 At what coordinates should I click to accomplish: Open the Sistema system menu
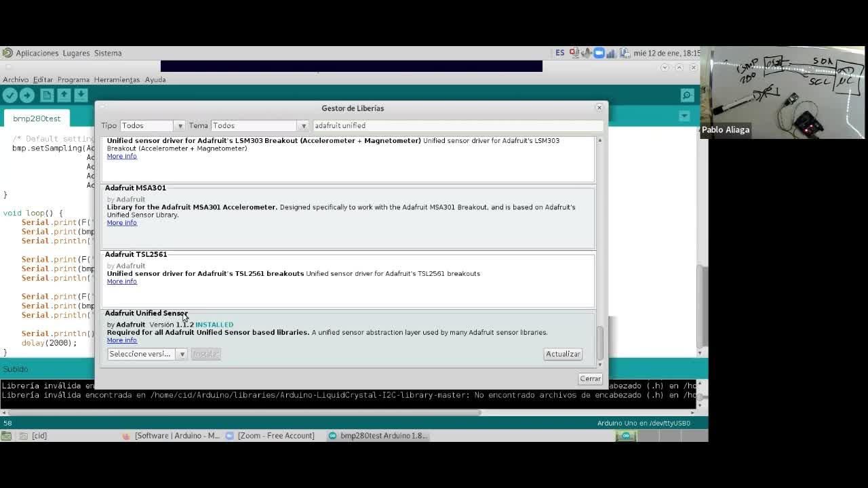[x=108, y=53]
